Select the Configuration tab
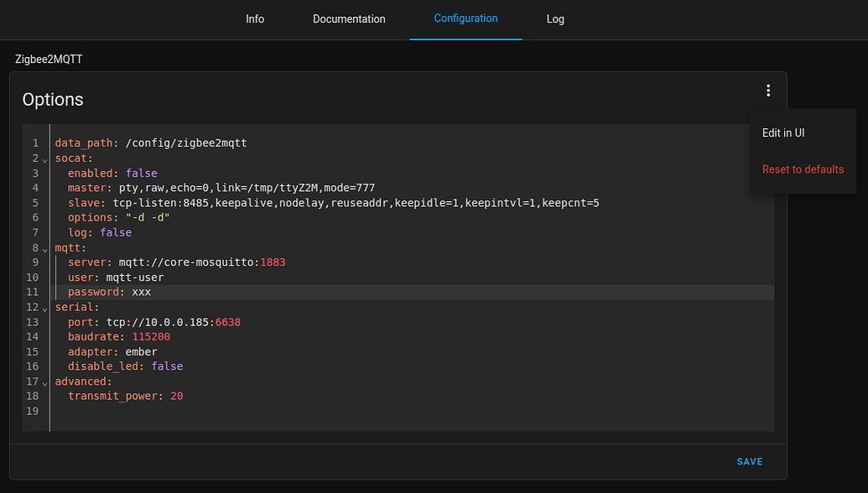Viewport: 868px width, 493px height. coord(465,18)
